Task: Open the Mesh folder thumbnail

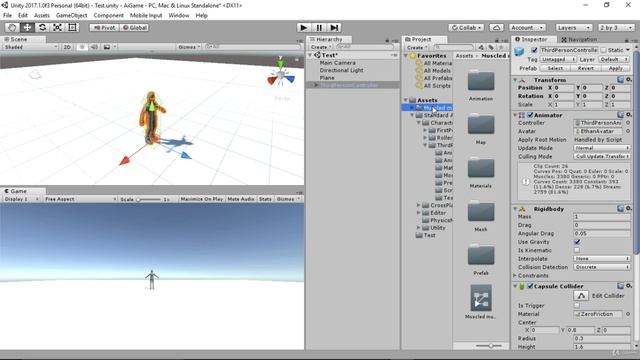Action: click(481, 211)
